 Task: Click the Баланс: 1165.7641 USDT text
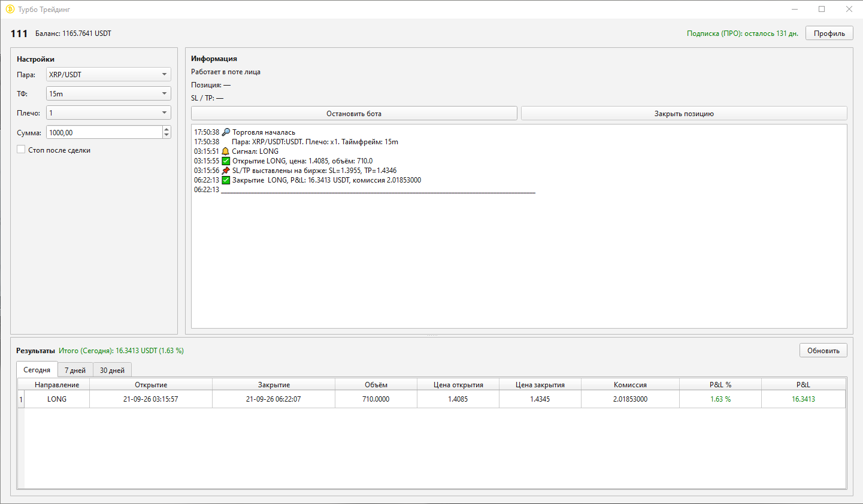click(x=73, y=34)
